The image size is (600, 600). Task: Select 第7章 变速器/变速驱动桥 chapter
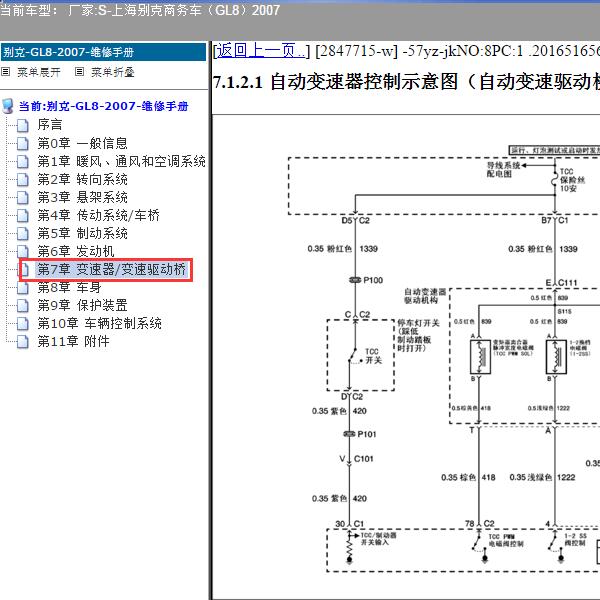point(111,269)
